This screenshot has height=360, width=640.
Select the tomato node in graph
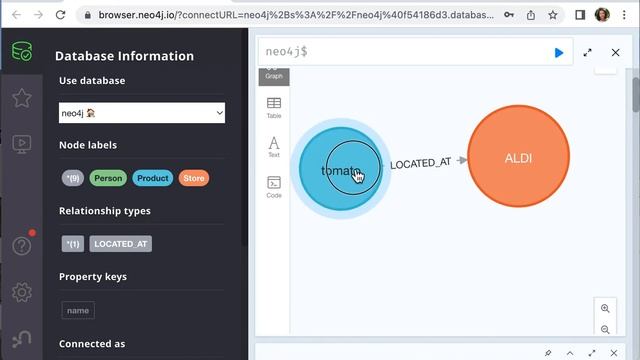tap(340, 169)
